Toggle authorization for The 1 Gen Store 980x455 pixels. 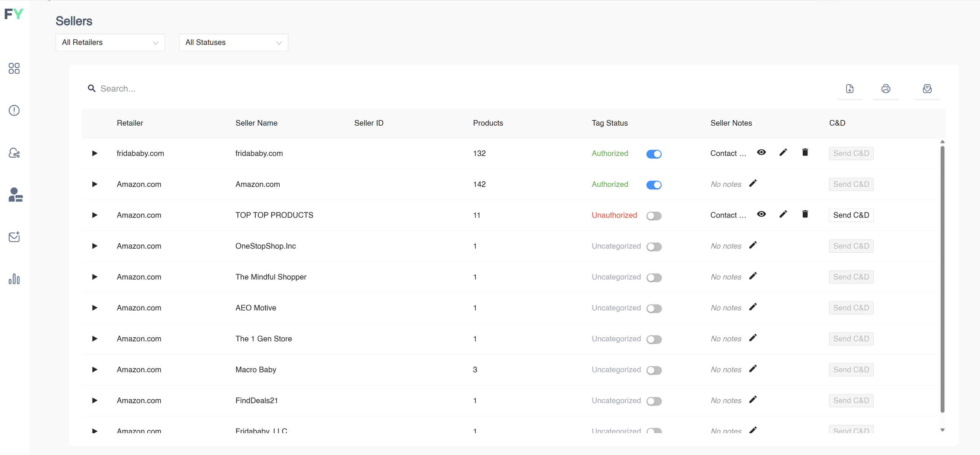tap(654, 339)
